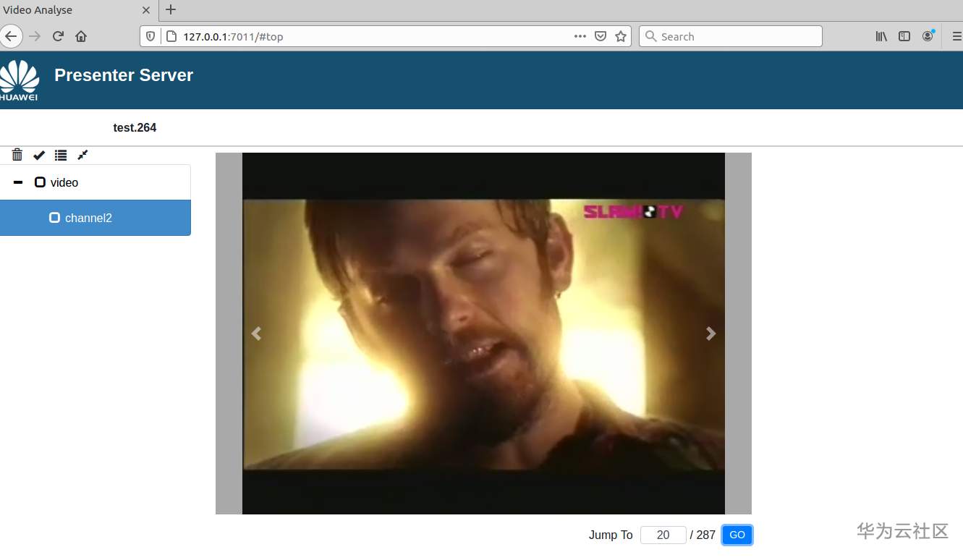Select channel2 in the tree
The height and width of the screenshot is (560, 963).
96,218
